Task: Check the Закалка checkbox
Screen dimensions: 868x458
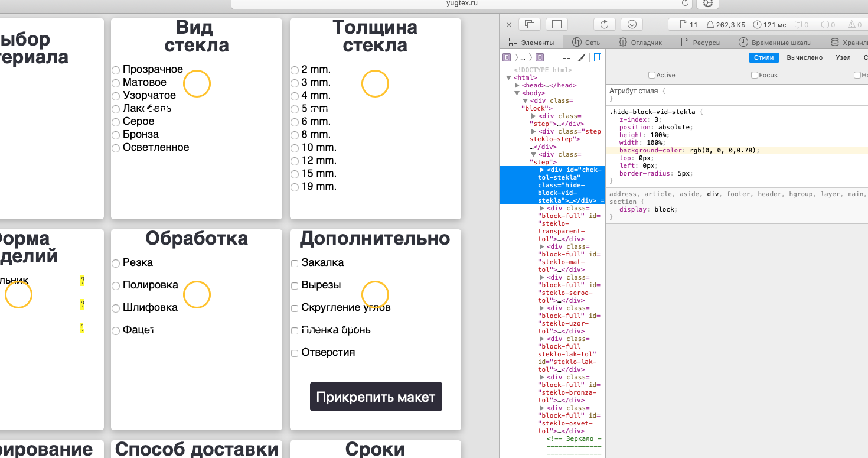Action: 295,264
